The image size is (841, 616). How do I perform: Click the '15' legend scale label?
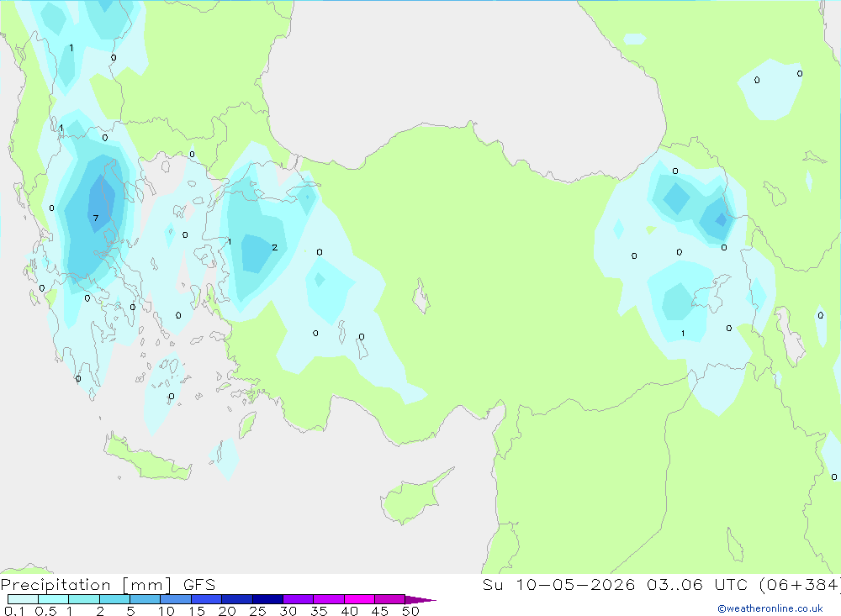pos(197,611)
